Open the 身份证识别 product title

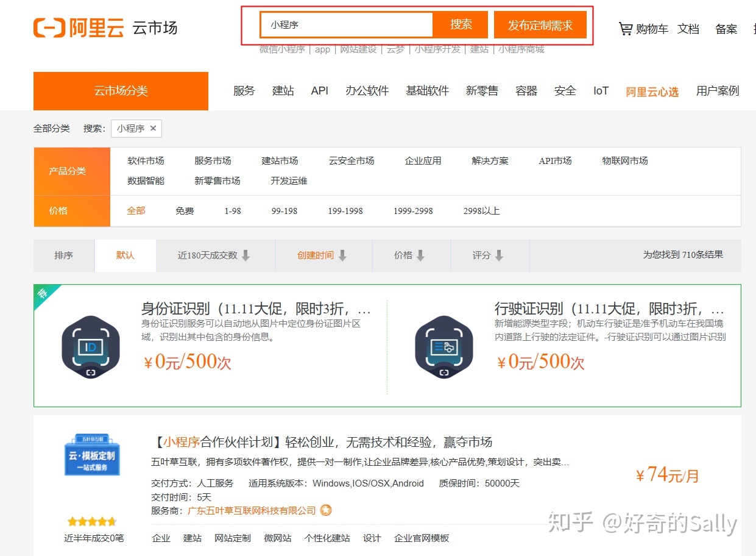point(256,308)
